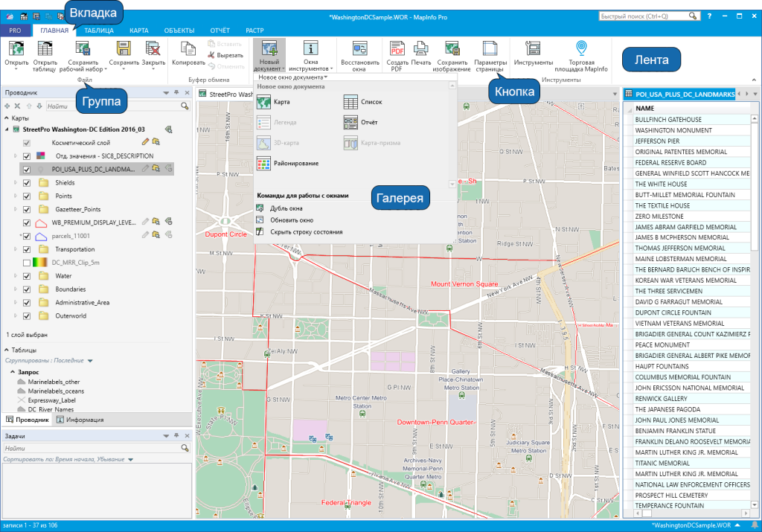Viewport: 762px width, 532px height.
Task: Open Торговая площадка MapInfo
Action: pos(581,56)
